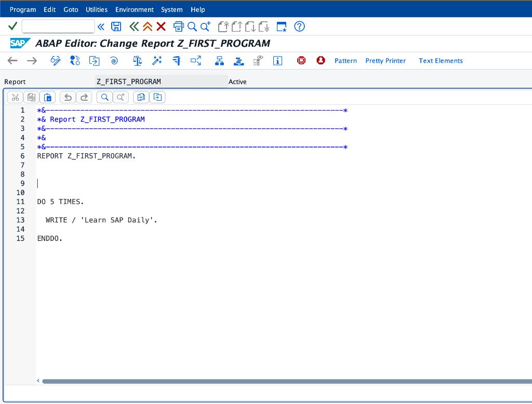Viewport: 532px width, 404px height.
Task: Open the Help question mark icon
Action: 299,26
